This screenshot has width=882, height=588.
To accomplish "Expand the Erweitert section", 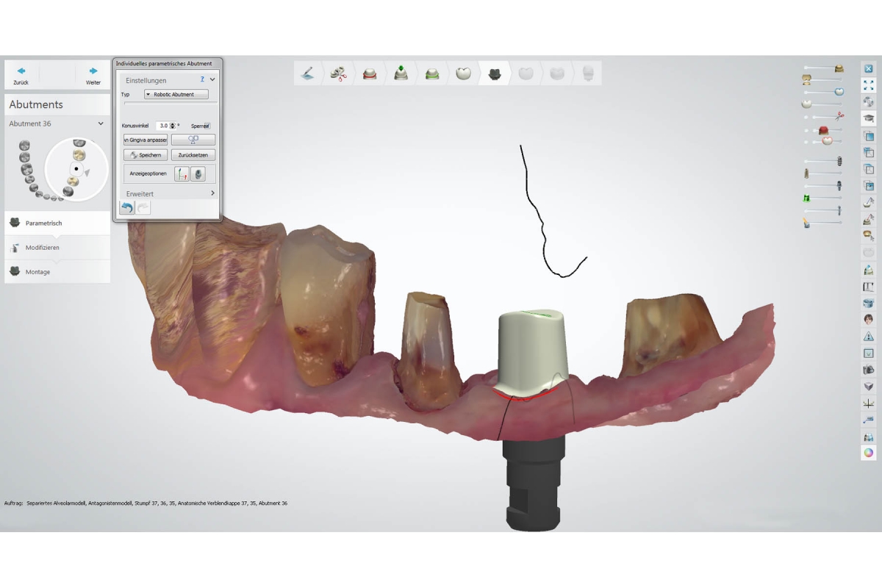I will pyautogui.click(x=212, y=193).
